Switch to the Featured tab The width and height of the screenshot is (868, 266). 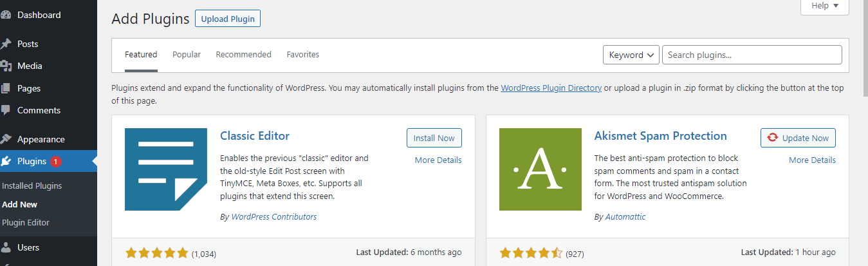(x=141, y=55)
